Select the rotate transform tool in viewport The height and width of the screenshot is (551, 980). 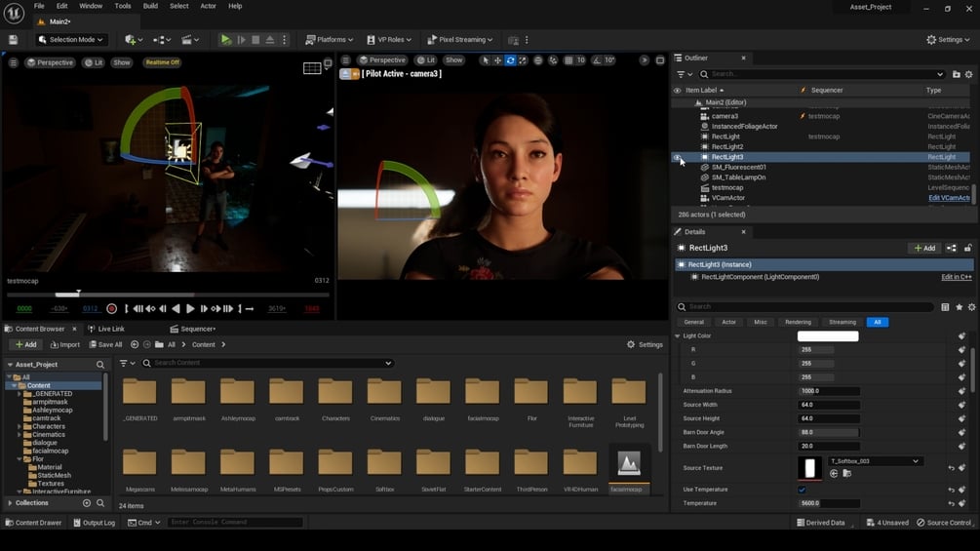coord(510,60)
